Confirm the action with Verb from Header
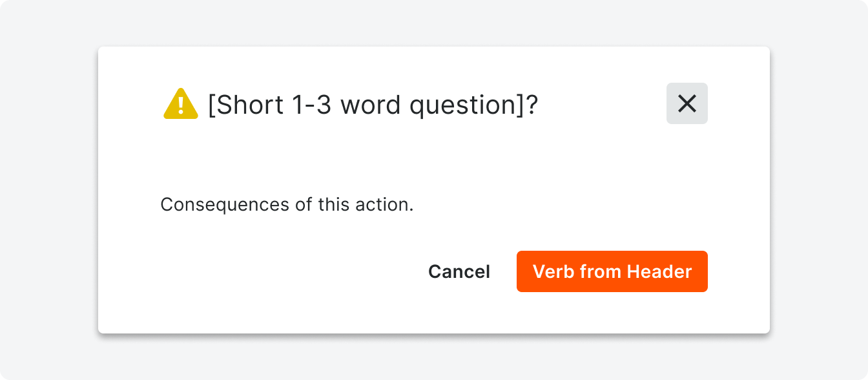 (x=612, y=271)
